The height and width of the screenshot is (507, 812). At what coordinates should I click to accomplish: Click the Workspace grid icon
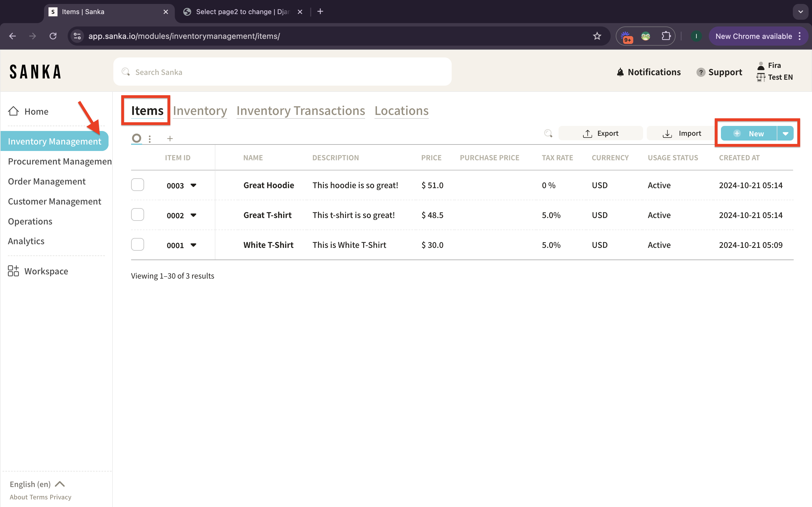14,271
